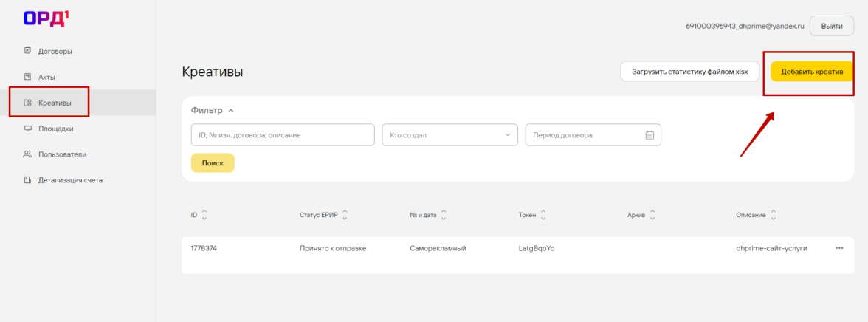Open the calendar icon in Период договора
The image size is (868, 322).
[x=650, y=134]
